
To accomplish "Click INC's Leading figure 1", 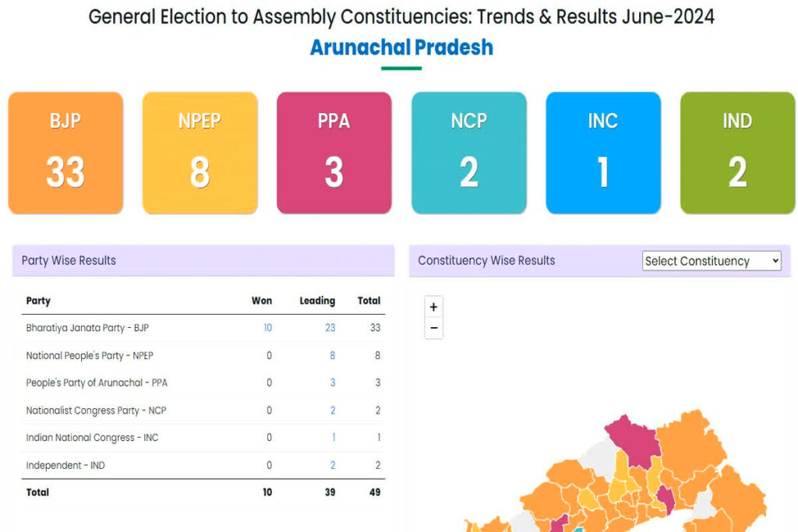I will click(x=332, y=437).
